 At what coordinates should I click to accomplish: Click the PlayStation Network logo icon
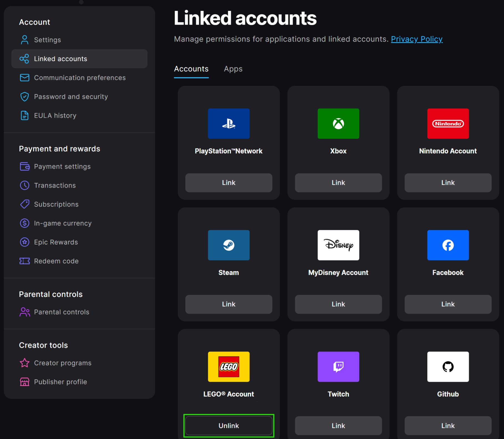pos(229,123)
